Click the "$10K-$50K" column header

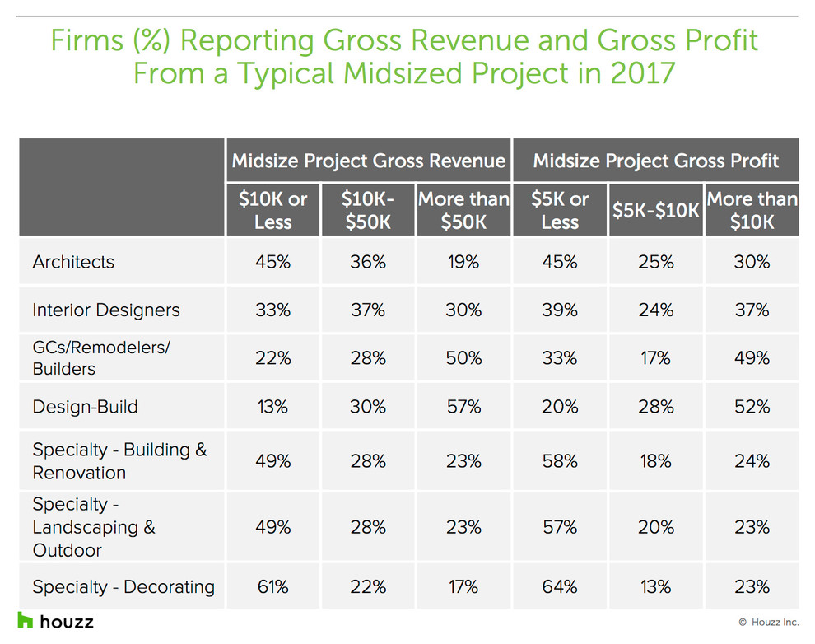(367, 211)
